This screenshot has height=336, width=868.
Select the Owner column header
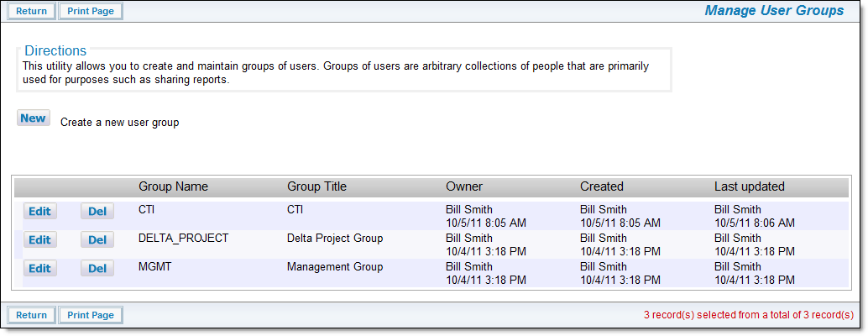click(464, 186)
